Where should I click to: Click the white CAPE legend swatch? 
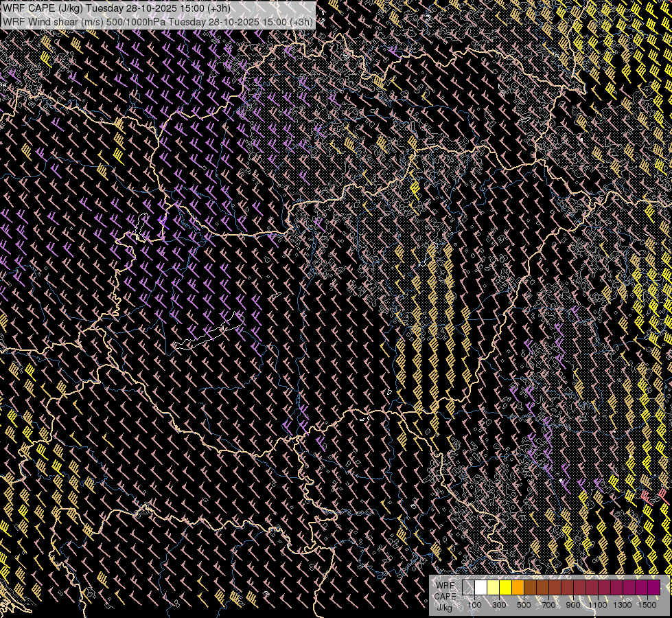coord(481,587)
